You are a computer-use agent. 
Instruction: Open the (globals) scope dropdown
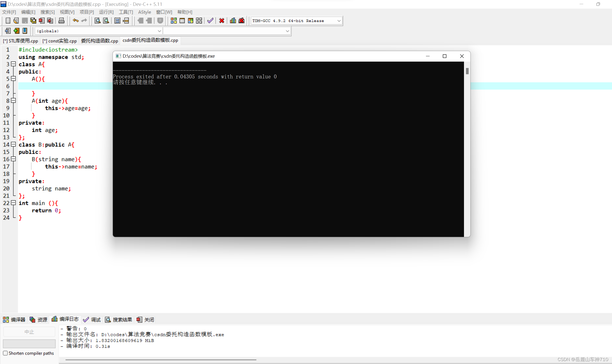point(159,31)
